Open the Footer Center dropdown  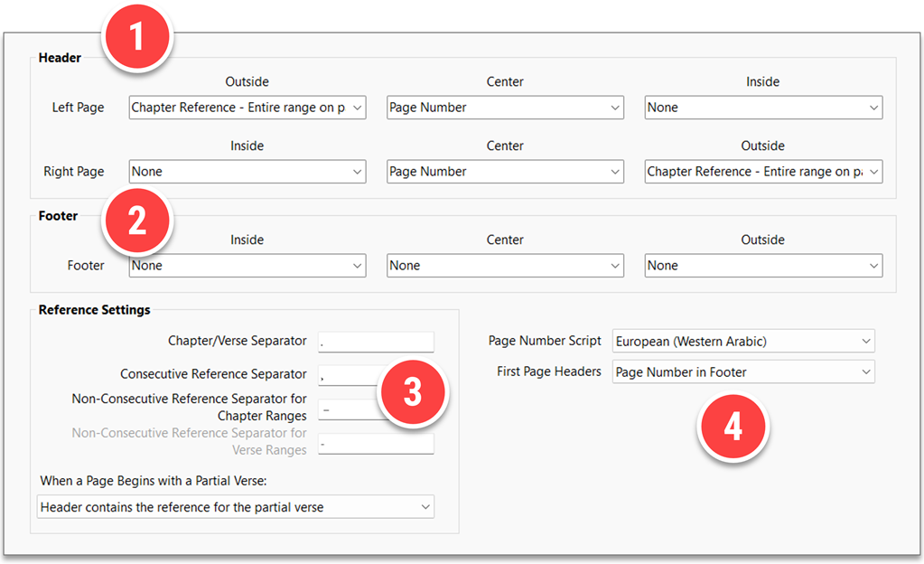click(505, 266)
